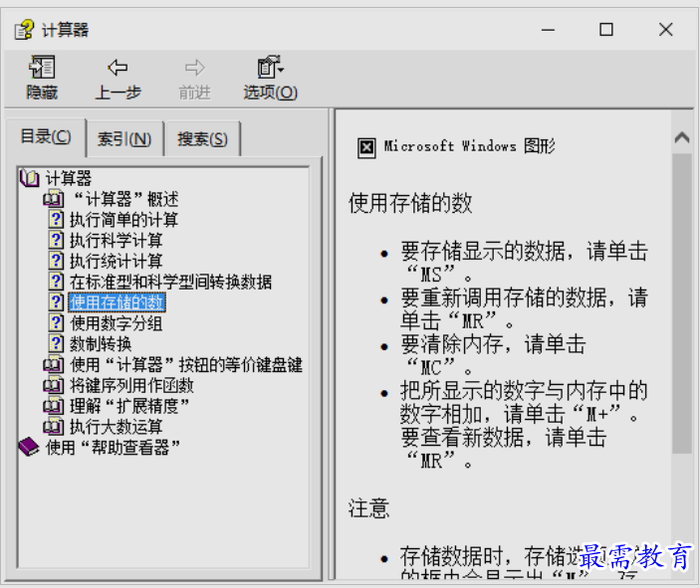Click the 注意 heading in content pane
Viewport: 700px width, 588px height.
(x=368, y=508)
